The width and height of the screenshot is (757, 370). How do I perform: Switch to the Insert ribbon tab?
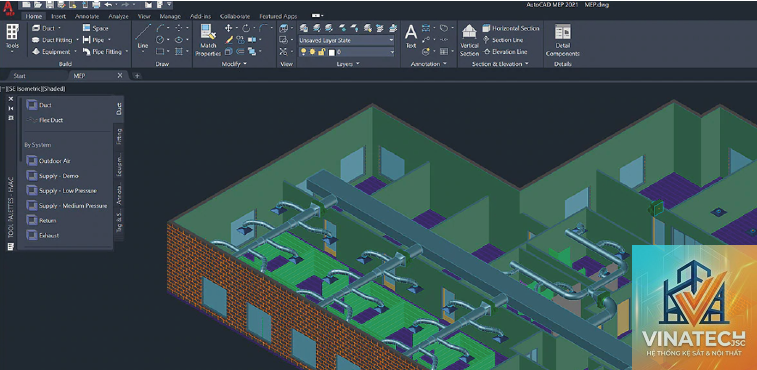click(58, 16)
